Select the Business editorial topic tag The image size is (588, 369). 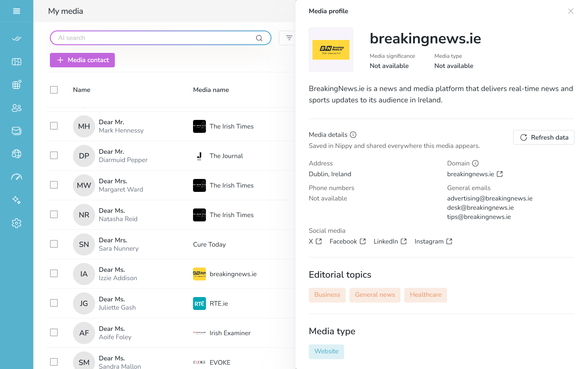(327, 295)
